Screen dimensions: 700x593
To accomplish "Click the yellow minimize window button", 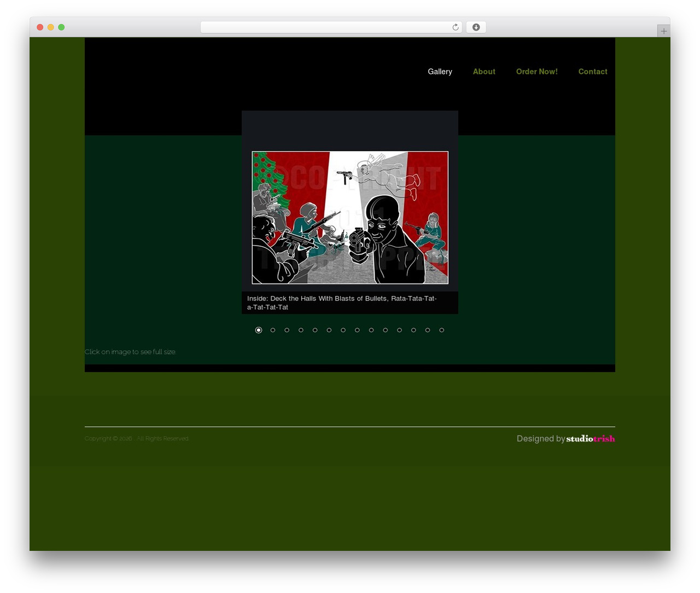I will pyautogui.click(x=50, y=27).
